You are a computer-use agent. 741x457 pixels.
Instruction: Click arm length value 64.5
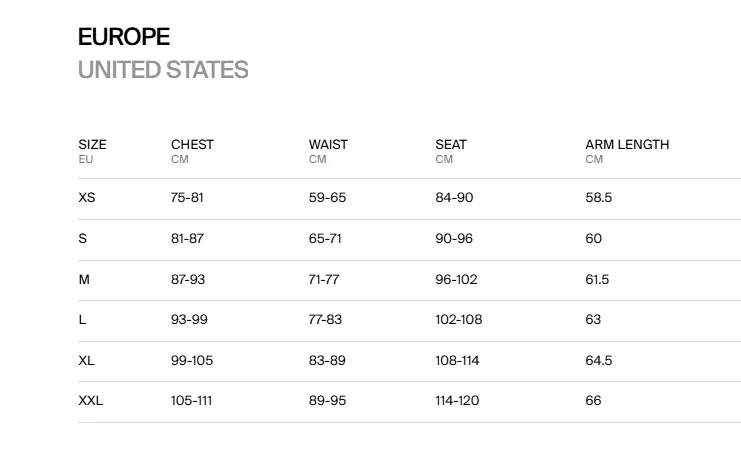(598, 360)
